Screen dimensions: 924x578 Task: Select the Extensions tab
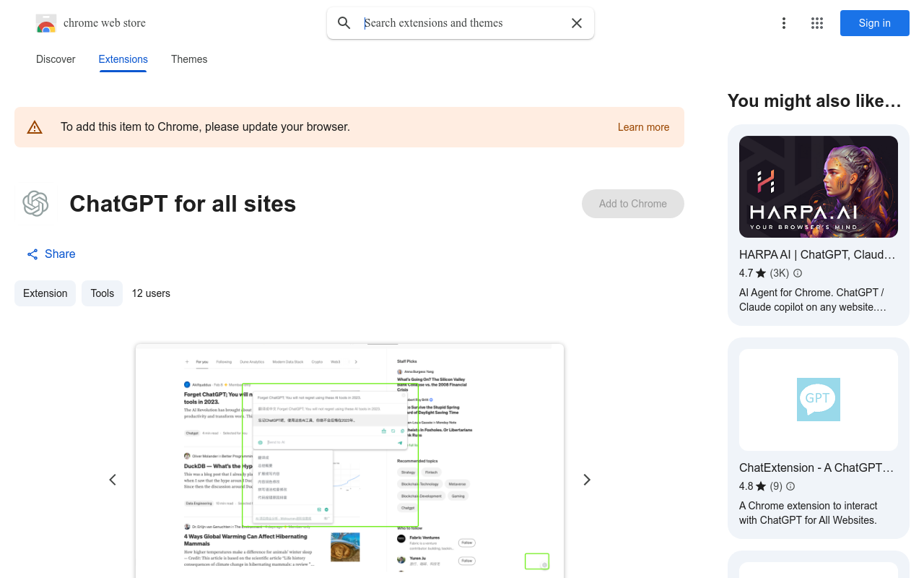pos(123,59)
